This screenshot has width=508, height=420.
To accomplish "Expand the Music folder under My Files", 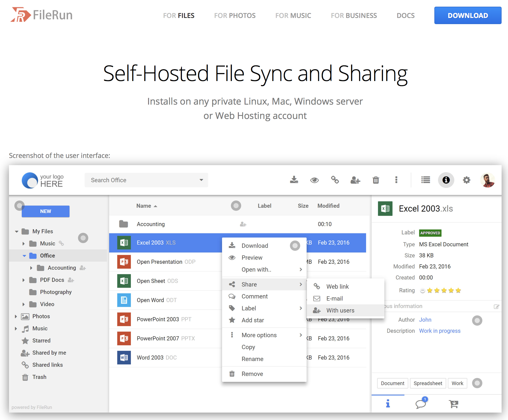I will [x=24, y=244].
